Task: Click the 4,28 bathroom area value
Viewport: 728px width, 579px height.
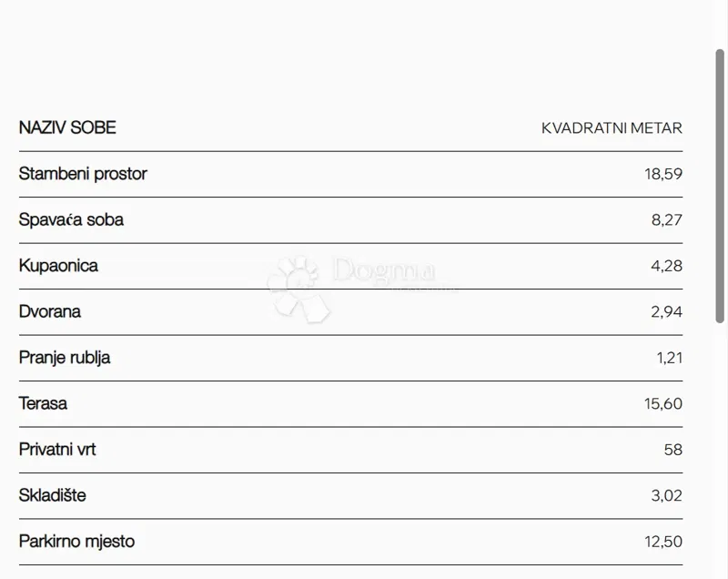Action: (x=667, y=266)
